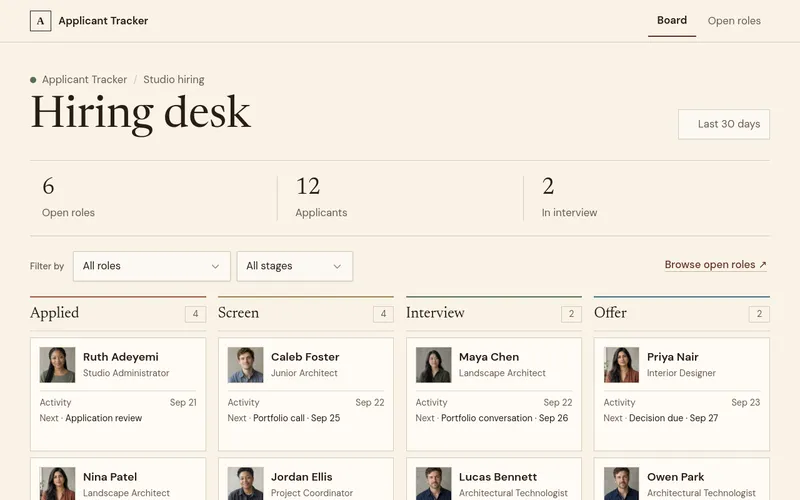Click the chevron in the All stages selector
Image resolution: width=800 pixels, height=500 pixels.
[x=337, y=266]
